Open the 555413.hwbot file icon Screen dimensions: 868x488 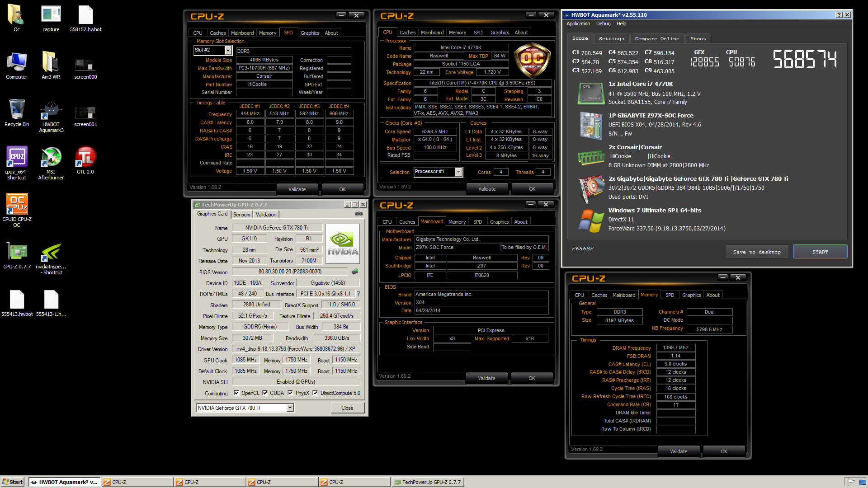[x=17, y=303]
